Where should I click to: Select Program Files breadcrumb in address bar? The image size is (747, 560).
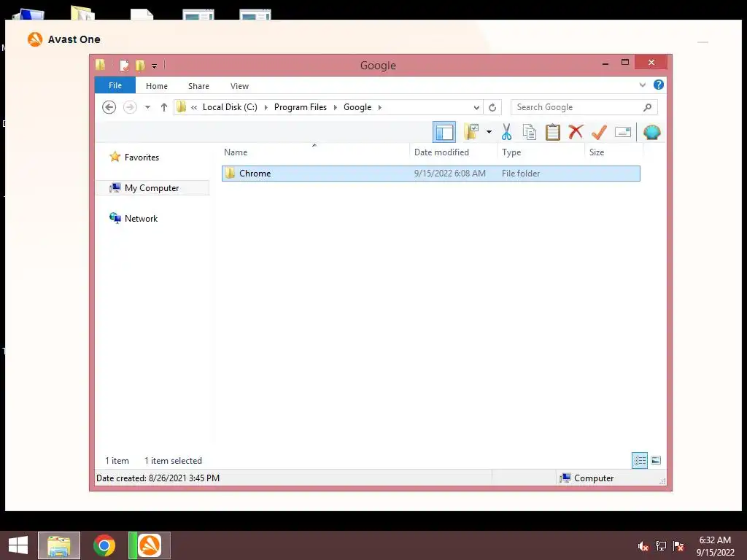(x=301, y=107)
